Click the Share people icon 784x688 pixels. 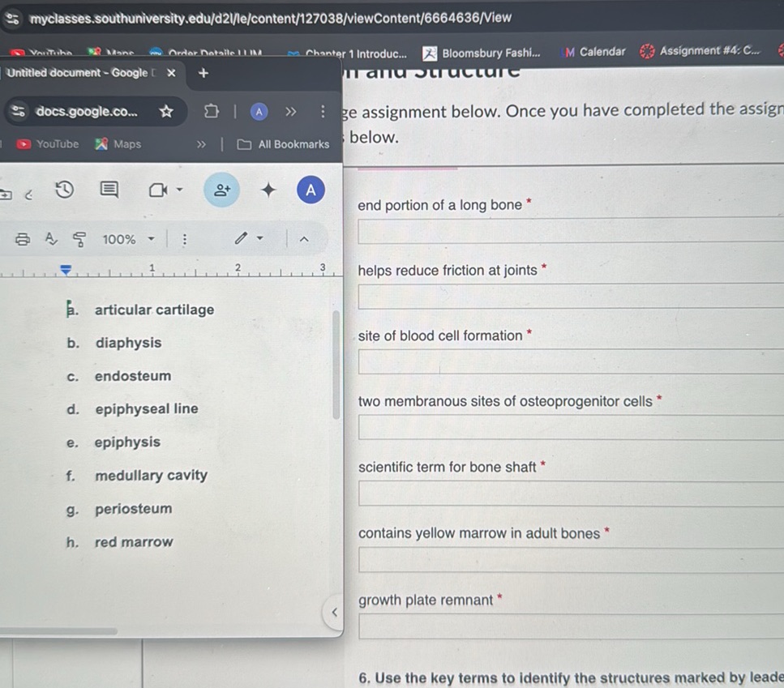click(x=221, y=190)
